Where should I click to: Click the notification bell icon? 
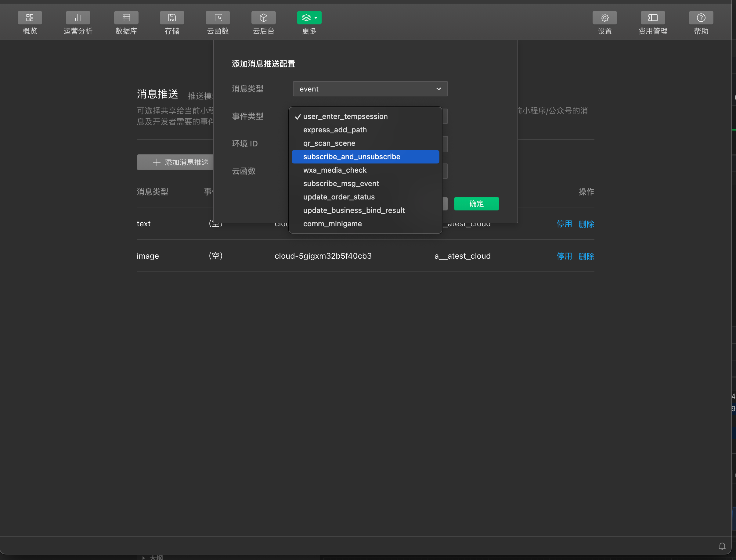[x=722, y=546]
